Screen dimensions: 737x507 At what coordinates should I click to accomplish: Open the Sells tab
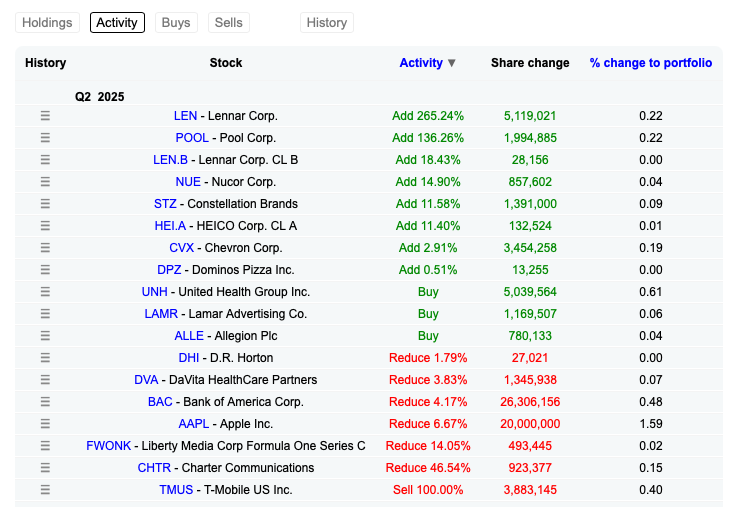tap(228, 23)
